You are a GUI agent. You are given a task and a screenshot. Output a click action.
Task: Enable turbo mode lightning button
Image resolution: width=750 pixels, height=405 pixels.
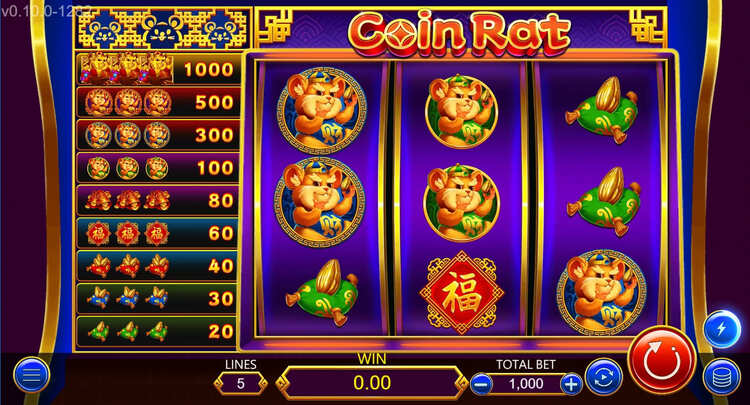[721, 329]
